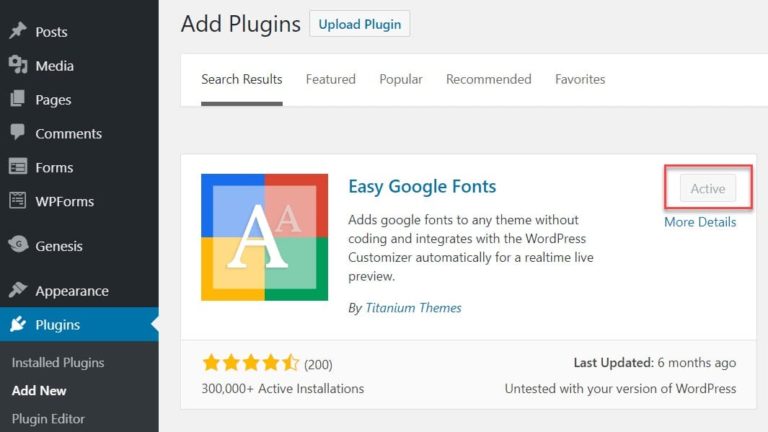Click the Easy Google Fonts title
This screenshot has height=432, width=768.
[x=422, y=187]
